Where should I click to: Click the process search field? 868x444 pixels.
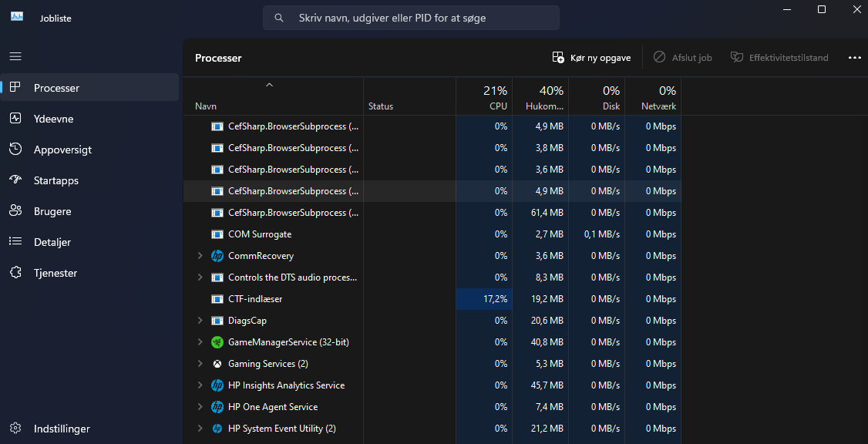(411, 17)
